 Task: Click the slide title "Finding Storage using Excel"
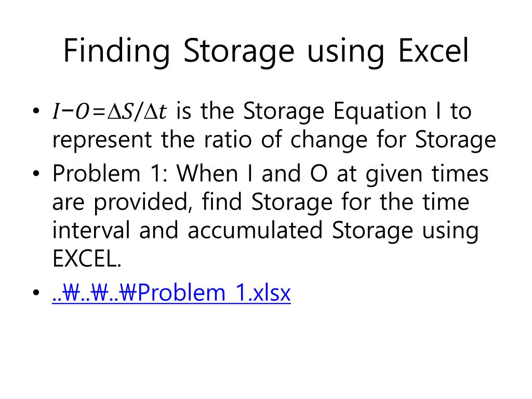[x=266, y=52]
